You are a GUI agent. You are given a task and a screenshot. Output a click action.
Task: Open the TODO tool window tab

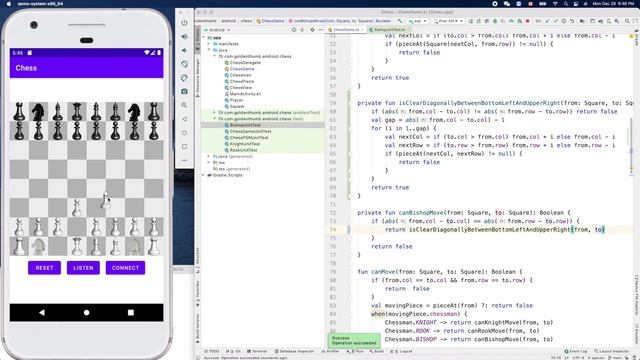click(x=212, y=351)
